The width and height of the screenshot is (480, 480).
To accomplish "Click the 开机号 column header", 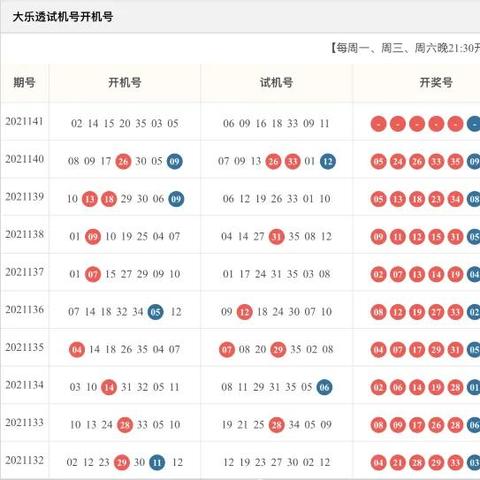I will pos(125,82).
